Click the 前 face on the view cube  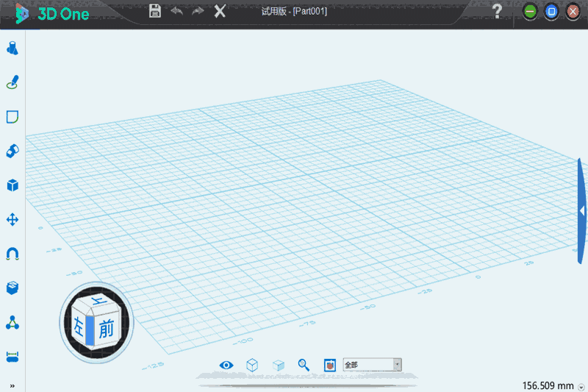pos(107,329)
